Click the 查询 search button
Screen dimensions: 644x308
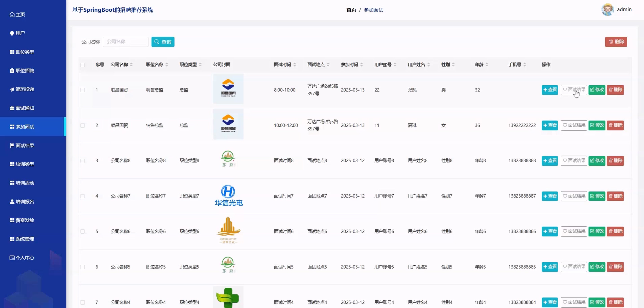pyautogui.click(x=163, y=42)
